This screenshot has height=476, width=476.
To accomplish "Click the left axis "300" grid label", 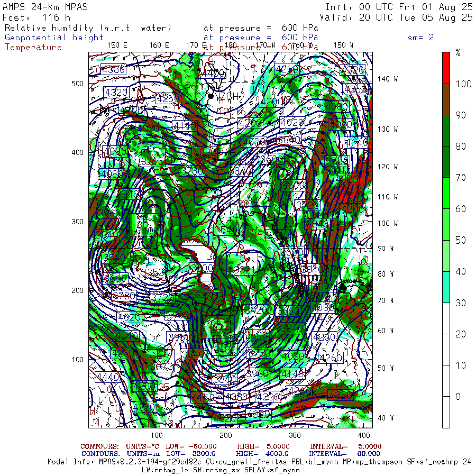I will pos(77,222).
